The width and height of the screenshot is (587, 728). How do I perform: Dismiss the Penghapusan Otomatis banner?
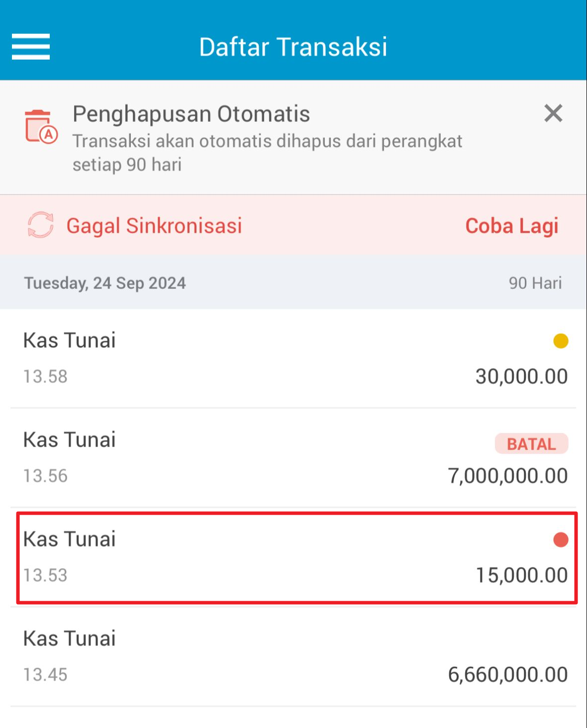[553, 113]
